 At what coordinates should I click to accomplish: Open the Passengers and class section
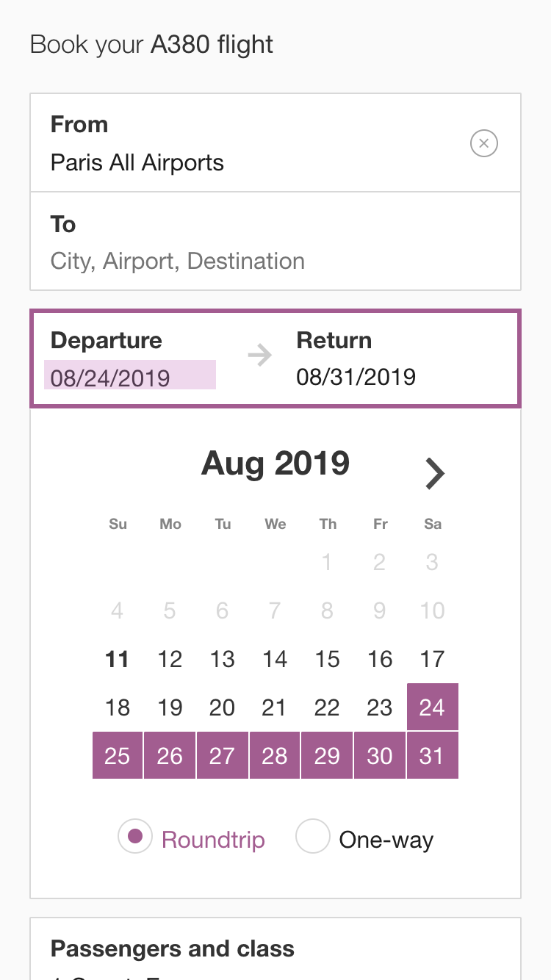[275, 949]
